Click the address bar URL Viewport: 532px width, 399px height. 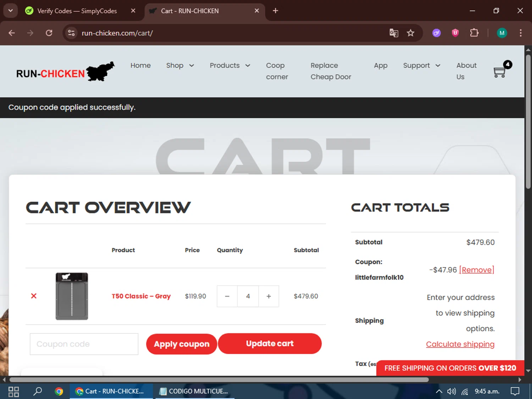[x=117, y=33]
